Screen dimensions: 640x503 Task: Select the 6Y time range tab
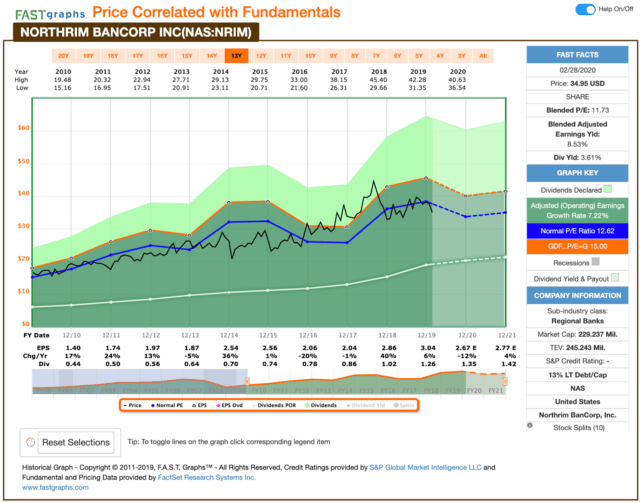coord(398,56)
